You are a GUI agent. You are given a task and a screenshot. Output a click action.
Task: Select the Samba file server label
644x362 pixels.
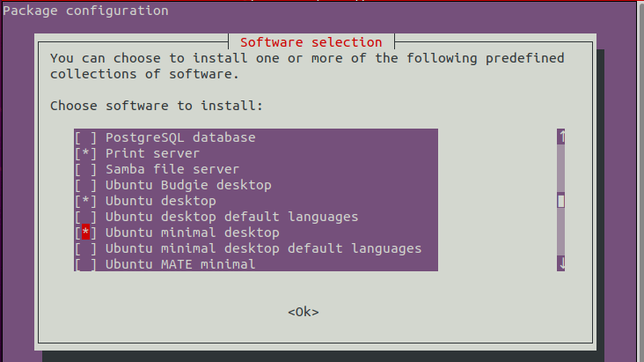172,169
